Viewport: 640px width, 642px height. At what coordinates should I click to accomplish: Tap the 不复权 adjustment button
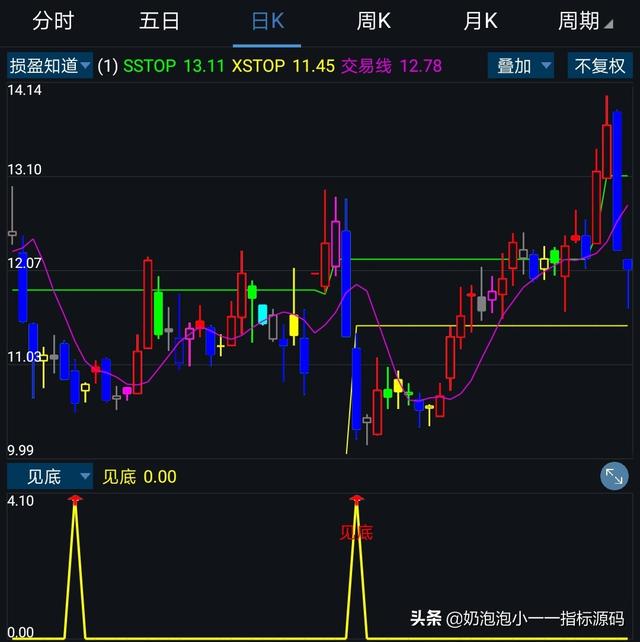pyautogui.click(x=600, y=66)
